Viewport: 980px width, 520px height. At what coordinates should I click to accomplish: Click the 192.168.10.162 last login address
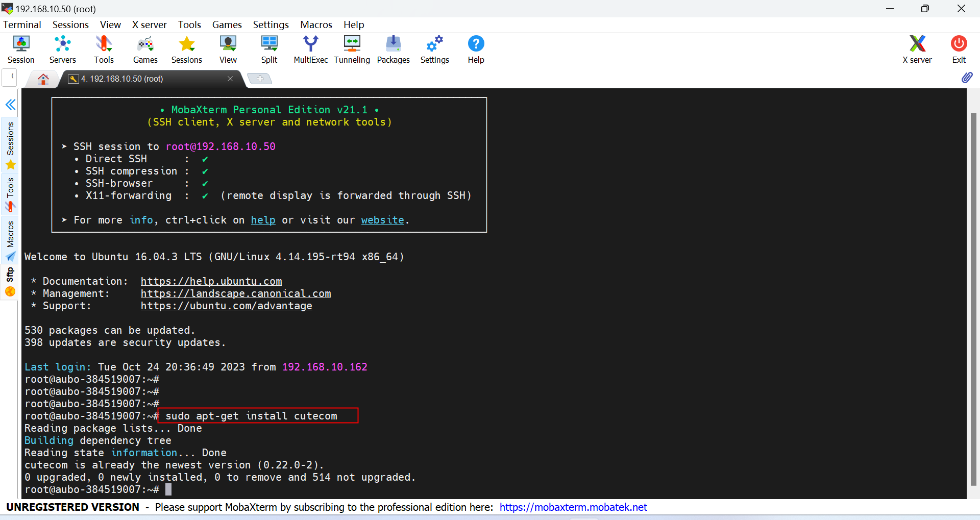pyautogui.click(x=325, y=367)
